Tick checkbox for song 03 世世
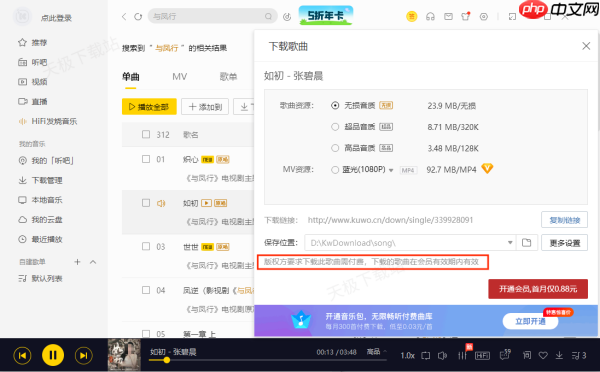The width and height of the screenshot is (600, 372). [146, 246]
